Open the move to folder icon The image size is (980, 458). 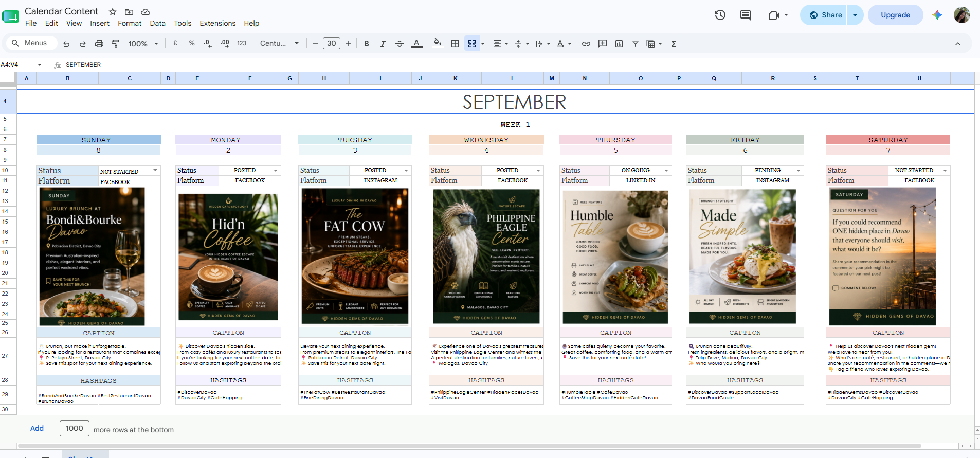pos(129,11)
